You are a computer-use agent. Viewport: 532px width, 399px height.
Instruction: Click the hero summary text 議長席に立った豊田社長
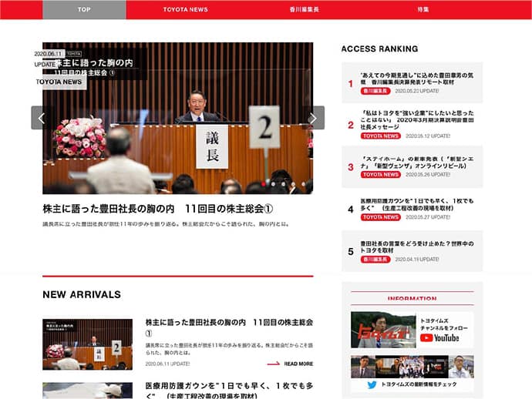pos(166,224)
